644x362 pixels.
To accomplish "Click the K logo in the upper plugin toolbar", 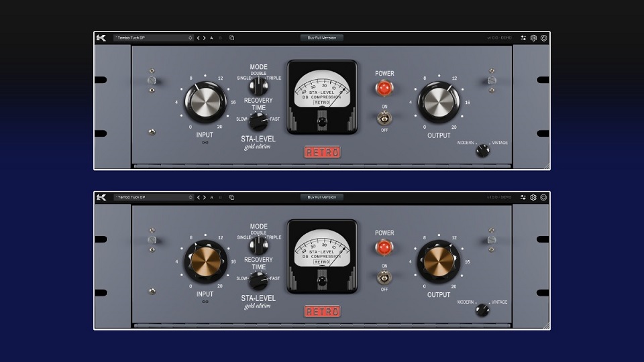I will click(101, 38).
